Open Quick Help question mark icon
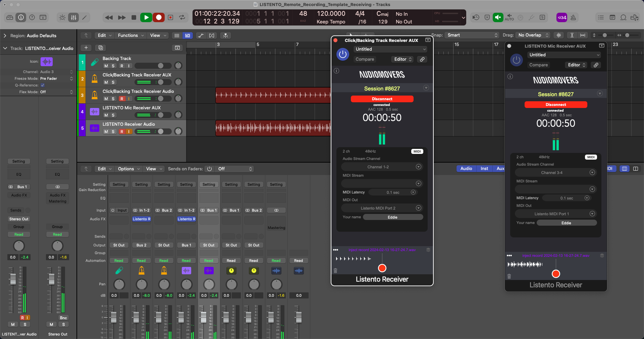This screenshot has width=644, height=339. [x=32, y=17]
